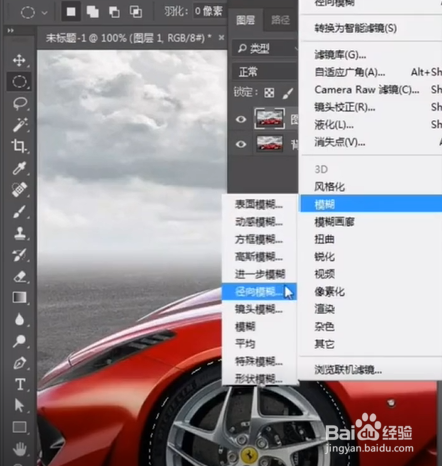The image size is (442, 466).
Task: Select the Elliptical Marquee tool in toolbar
Action: 19,82
